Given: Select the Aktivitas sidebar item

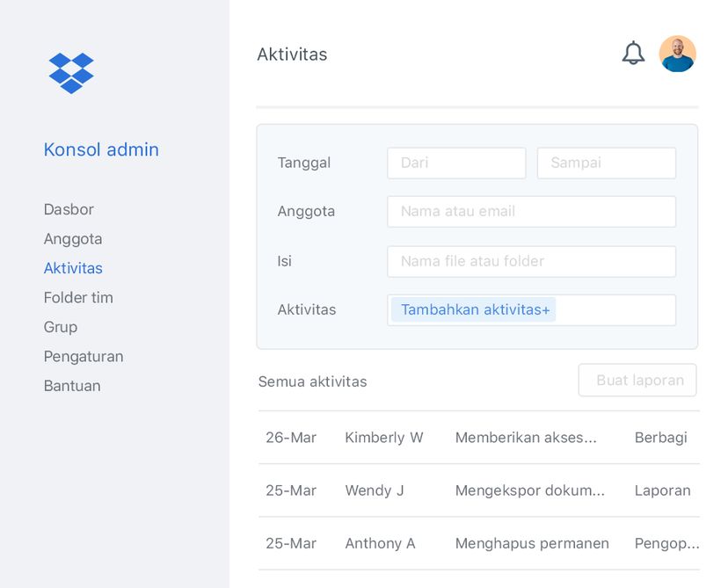Looking at the screenshot, I should click(x=73, y=268).
